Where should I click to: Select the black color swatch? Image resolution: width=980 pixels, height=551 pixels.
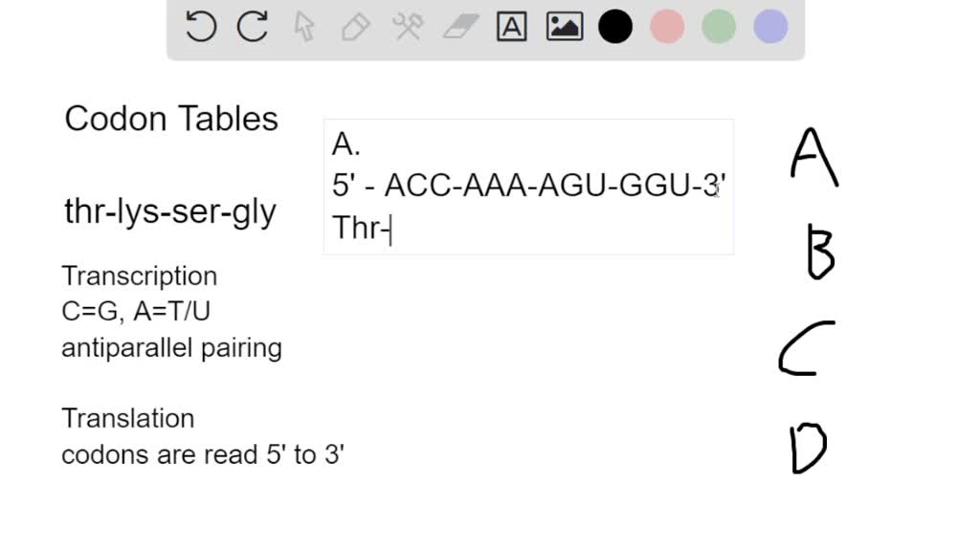615,27
